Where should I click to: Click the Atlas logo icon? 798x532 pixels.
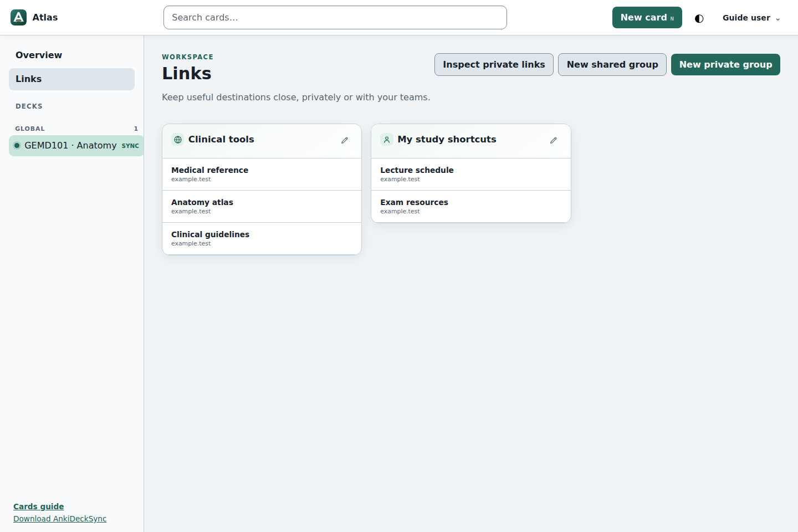(x=18, y=18)
